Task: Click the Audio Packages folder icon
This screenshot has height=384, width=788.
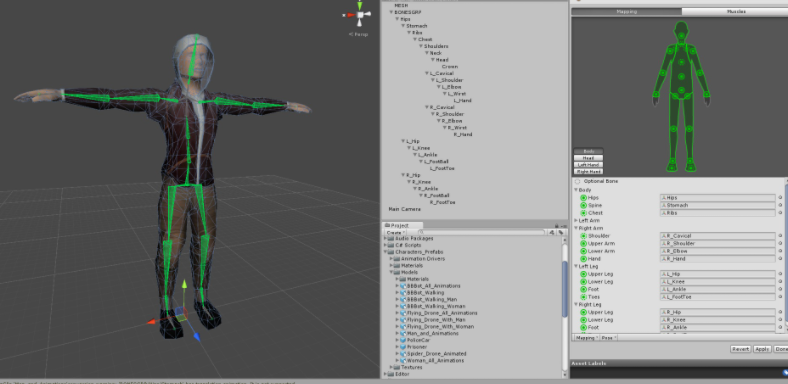Action: pos(391,238)
